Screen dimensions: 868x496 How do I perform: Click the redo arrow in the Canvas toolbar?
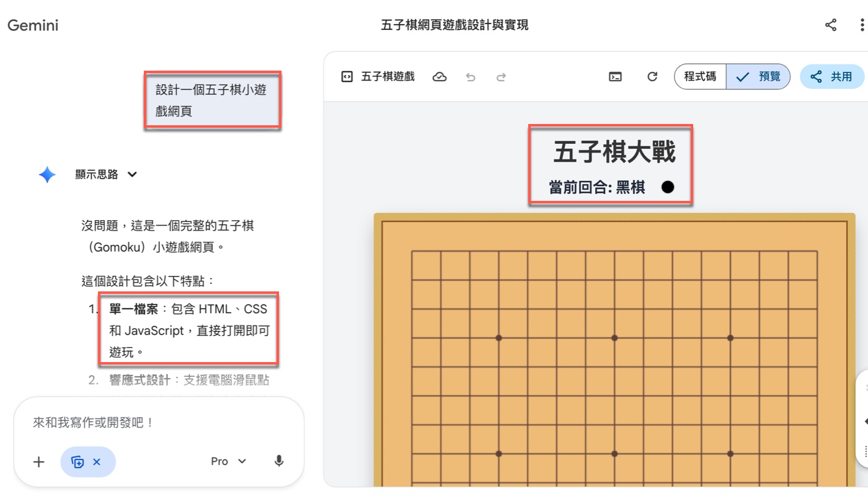coord(502,76)
